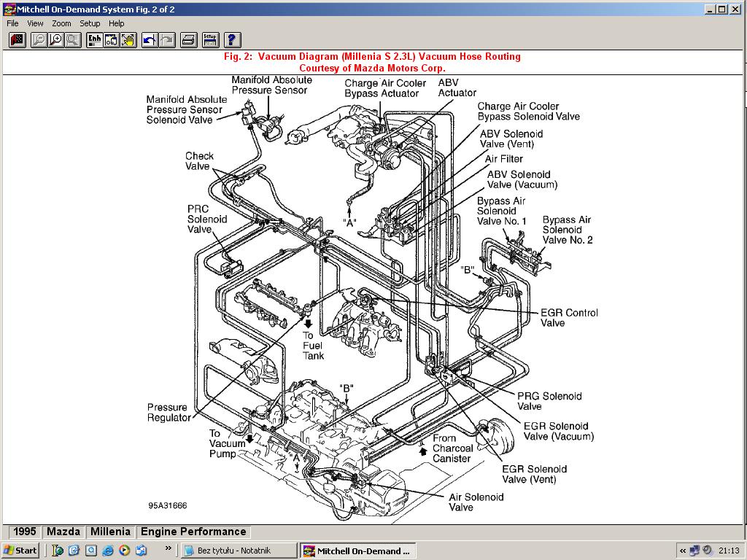The image size is (747, 560).
Task: Click the Internet Explorer quick launch icon
Action: tap(108, 551)
